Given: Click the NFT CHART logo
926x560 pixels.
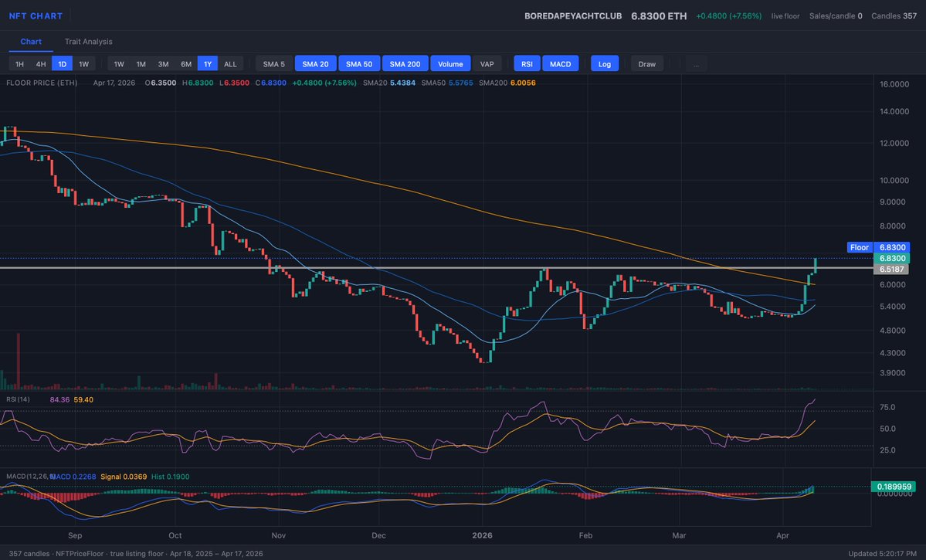Looking at the screenshot, I should (x=36, y=16).
